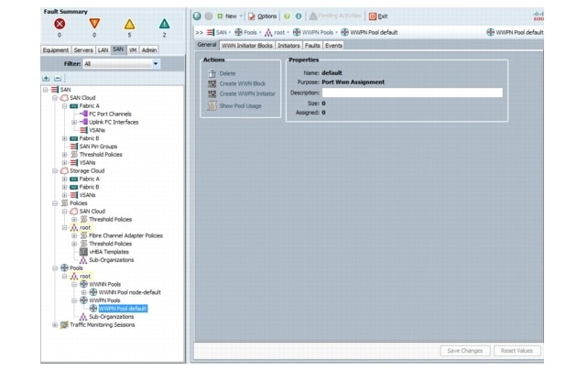
Task: Select vHBA Templates tree item
Action: click(x=109, y=252)
